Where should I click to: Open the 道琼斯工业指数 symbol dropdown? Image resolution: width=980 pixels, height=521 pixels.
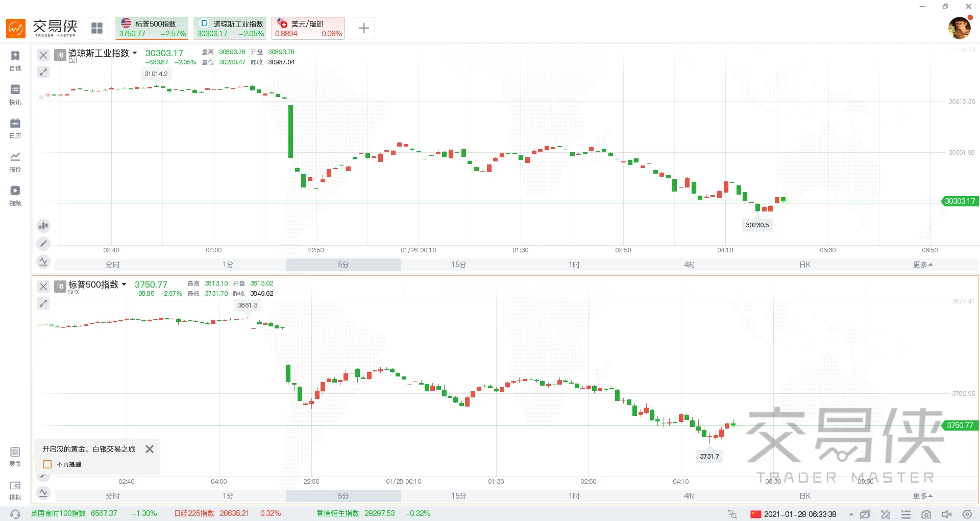(x=135, y=53)
